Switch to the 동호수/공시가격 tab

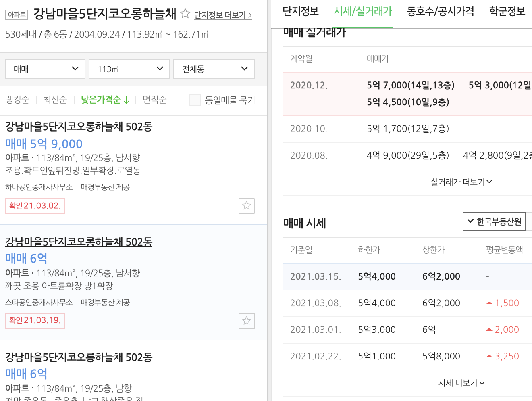441,11
